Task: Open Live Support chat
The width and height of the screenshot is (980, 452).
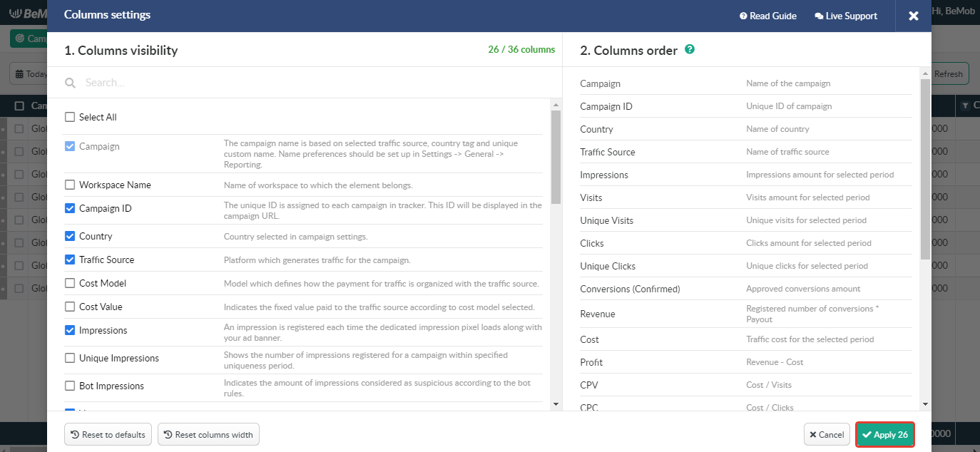Action: point(846,16)
